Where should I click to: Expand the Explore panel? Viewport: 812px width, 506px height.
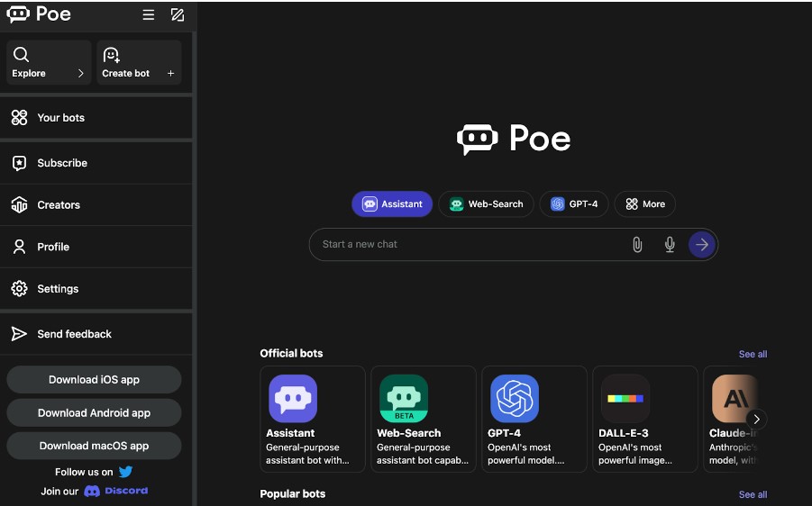click(49, 63)
